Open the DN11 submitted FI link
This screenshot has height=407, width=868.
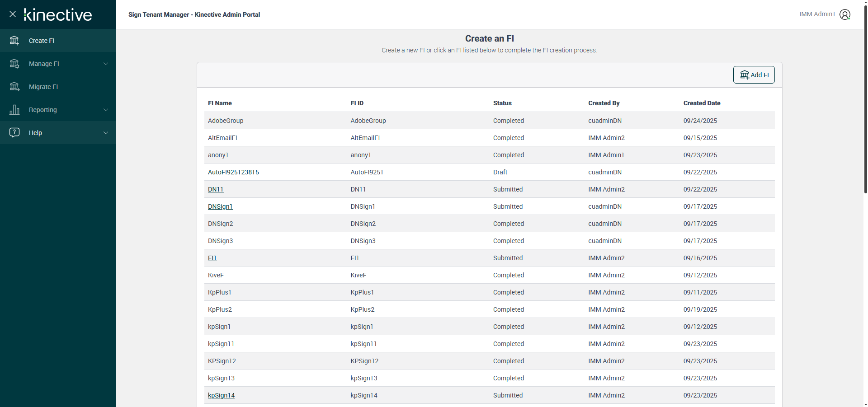(216, 189)
